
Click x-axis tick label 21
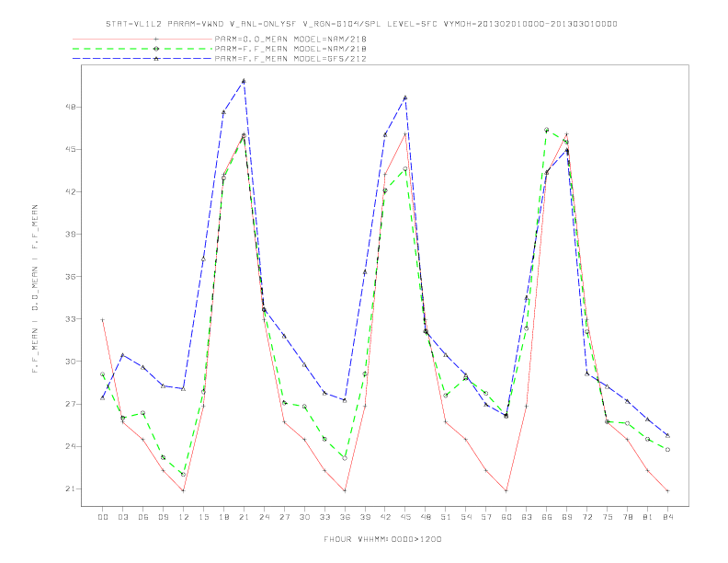(x=244, y=517)
